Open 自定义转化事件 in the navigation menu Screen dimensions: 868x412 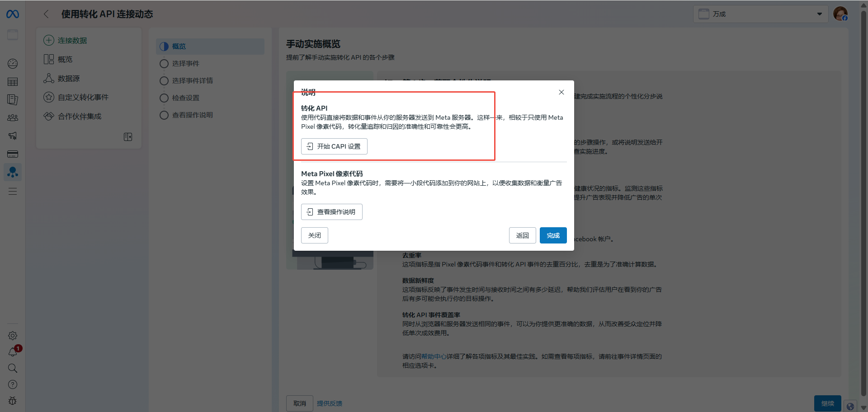click(x=83, y=98)
